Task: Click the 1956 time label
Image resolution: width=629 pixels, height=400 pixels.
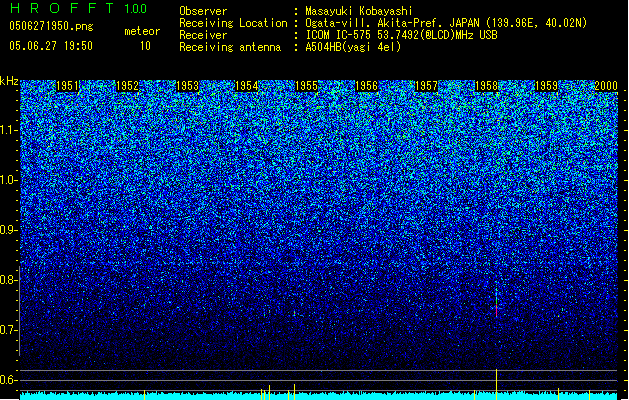Action: [x=366, y=86]
